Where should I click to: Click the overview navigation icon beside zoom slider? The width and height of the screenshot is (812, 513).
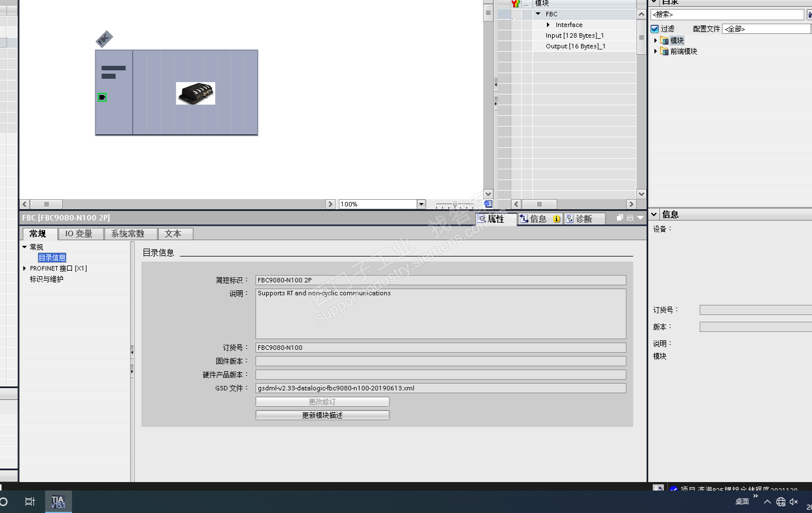pyautogui.click(x=488, y=204)
